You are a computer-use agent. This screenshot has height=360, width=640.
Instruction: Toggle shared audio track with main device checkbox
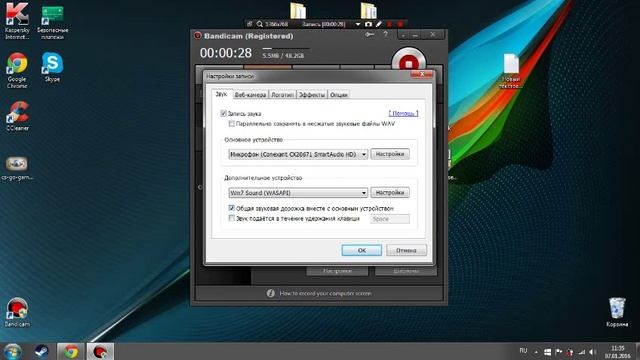click(x=231, y=208)
